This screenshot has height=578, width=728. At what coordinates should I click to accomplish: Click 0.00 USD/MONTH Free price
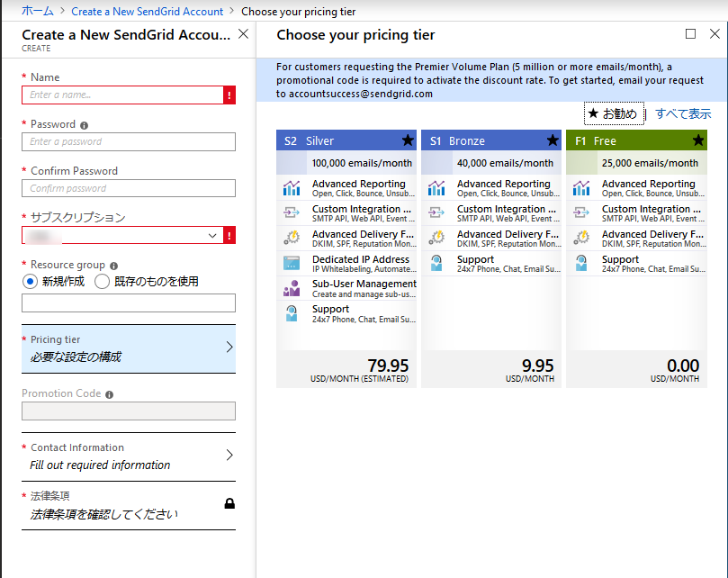(675, 370)
